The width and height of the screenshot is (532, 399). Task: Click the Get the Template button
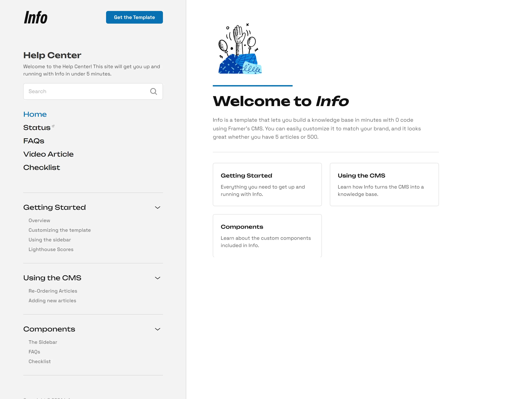pos(134,17)
